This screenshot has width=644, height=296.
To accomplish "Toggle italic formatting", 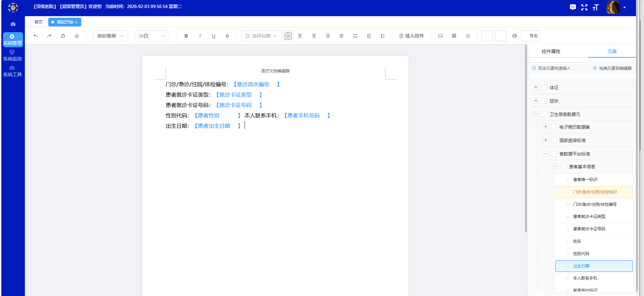I will pos(200,36).
